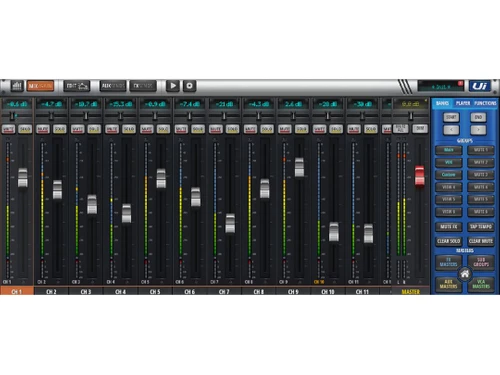Click the master balance slider
The height and width of the screenshot is (375, 500).
coord(411,116)
